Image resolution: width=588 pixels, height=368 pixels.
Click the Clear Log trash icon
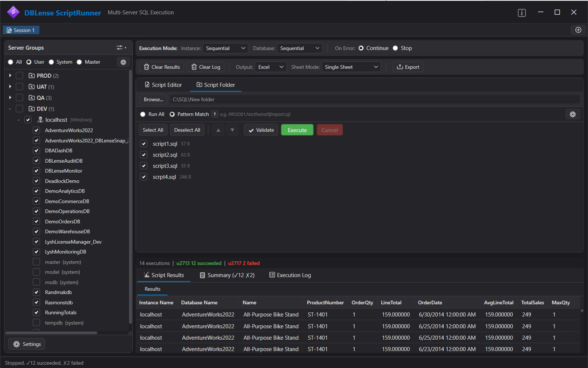click(x=194, y=67)
